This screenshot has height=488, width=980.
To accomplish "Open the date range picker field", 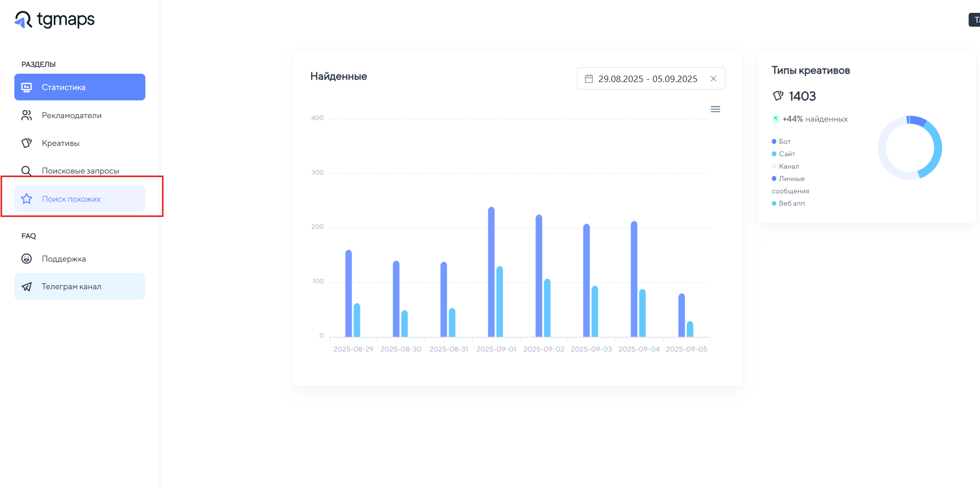I will [648, 79].
